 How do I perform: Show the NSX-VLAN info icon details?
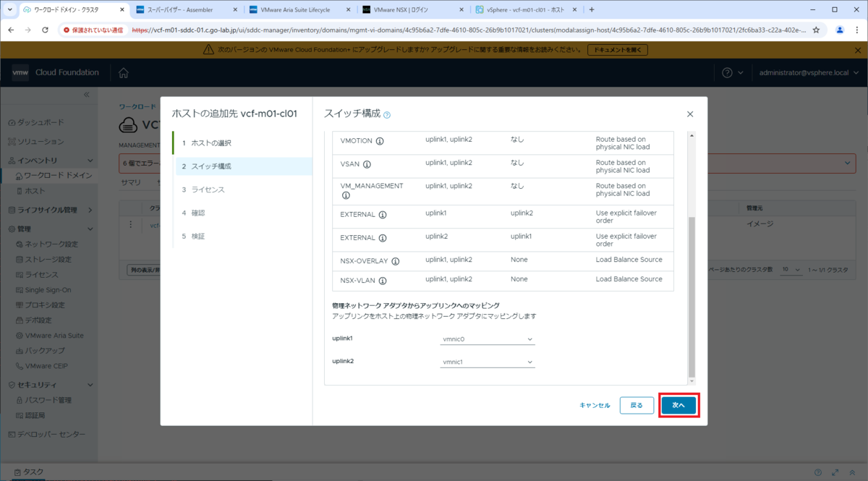(x=382, y=281)
